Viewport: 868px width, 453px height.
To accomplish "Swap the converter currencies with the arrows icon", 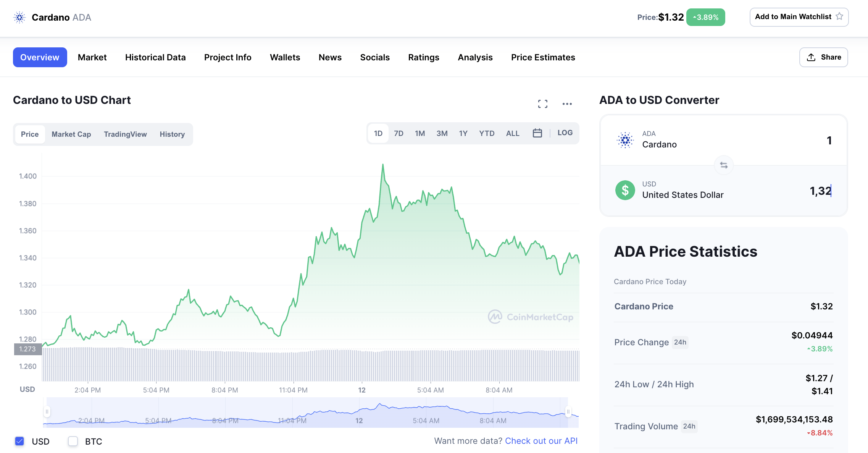I will (724, 165).
